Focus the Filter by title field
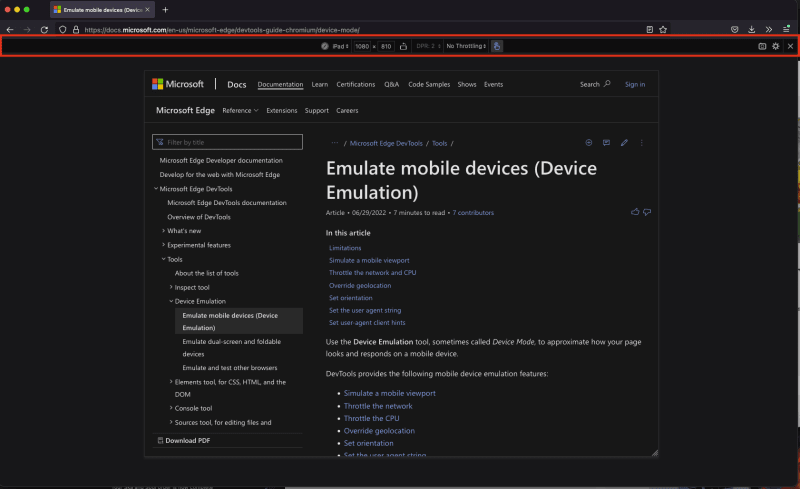The width and height of the screenshot is (800, 489). 227,142
